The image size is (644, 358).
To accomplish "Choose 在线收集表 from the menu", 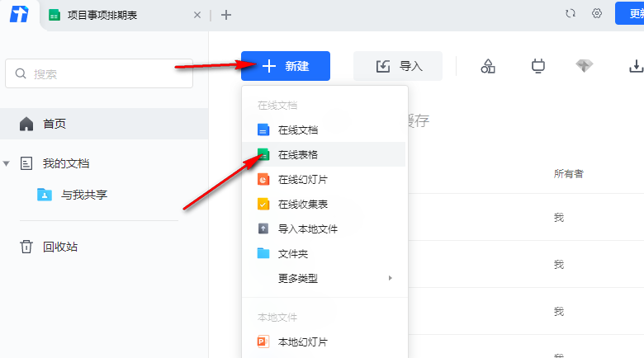I will point(302,204).
